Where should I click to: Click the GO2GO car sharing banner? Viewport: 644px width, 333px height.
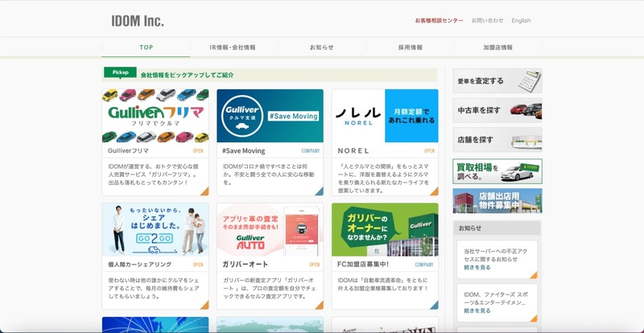(155, 229)
